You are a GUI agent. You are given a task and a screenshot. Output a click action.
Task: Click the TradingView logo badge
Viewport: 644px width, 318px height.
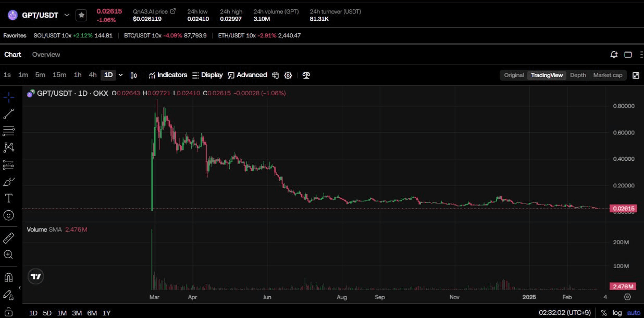click(35, 277)
